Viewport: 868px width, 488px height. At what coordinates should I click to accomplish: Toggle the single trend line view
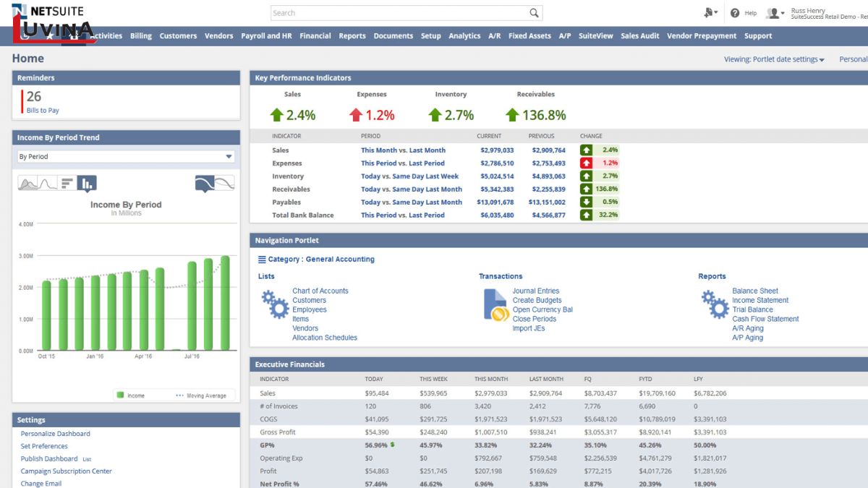pyautogui.click(x=205, y=184)
